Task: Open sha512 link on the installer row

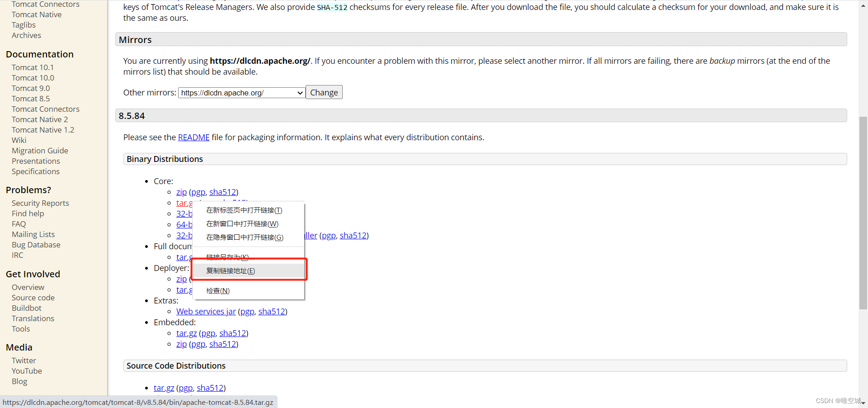Action: tap(353, 236)
